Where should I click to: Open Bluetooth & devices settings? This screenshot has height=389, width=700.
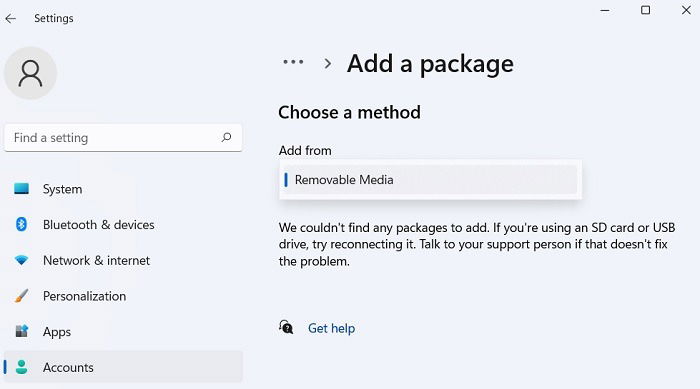pyautogui.click(x=99, y=225)
